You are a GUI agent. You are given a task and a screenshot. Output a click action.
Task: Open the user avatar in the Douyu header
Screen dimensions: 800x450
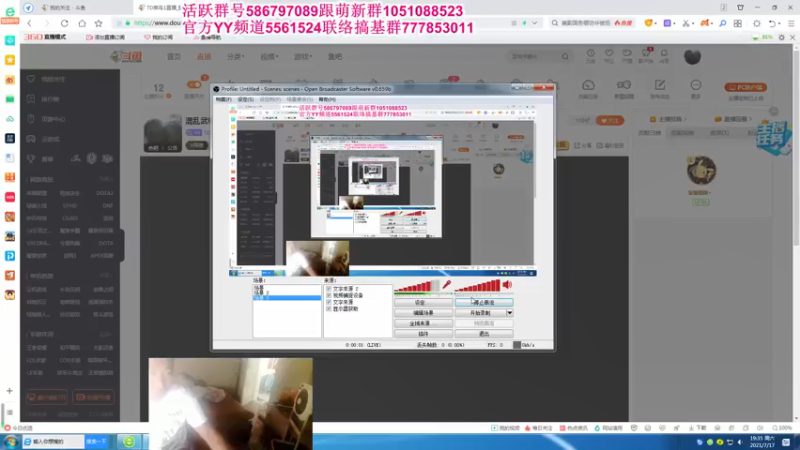tap(692, 57)
